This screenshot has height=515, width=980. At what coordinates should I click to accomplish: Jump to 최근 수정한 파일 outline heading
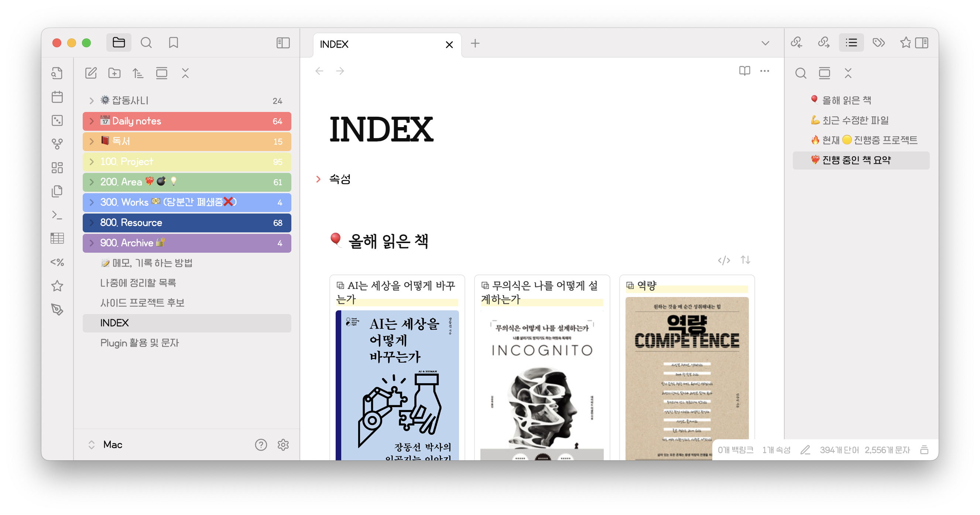(861, 120)
